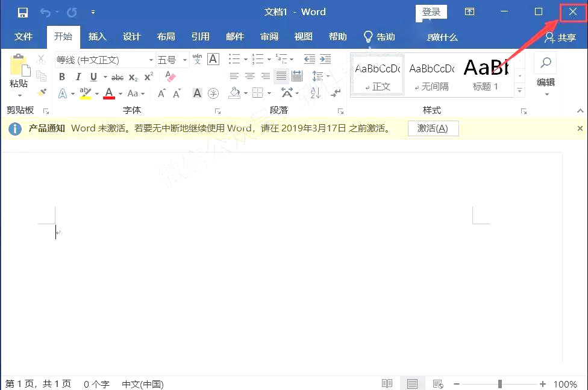Toggle Character Shading A icon

pos(197,93)
